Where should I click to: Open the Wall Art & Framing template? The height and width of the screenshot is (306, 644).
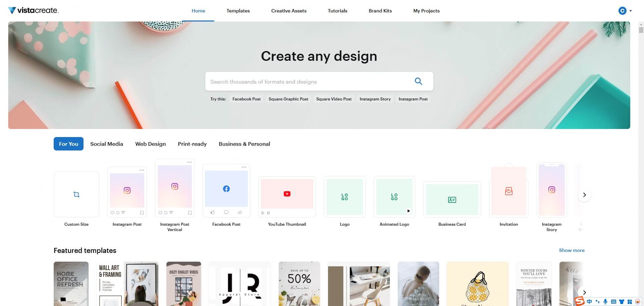(x=127, y=284)
